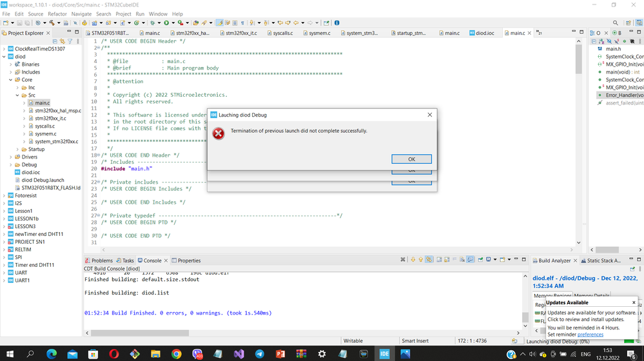
Task: Toggle Show Whitespace Characters pilcrow icon
Action: coord(242,23)
